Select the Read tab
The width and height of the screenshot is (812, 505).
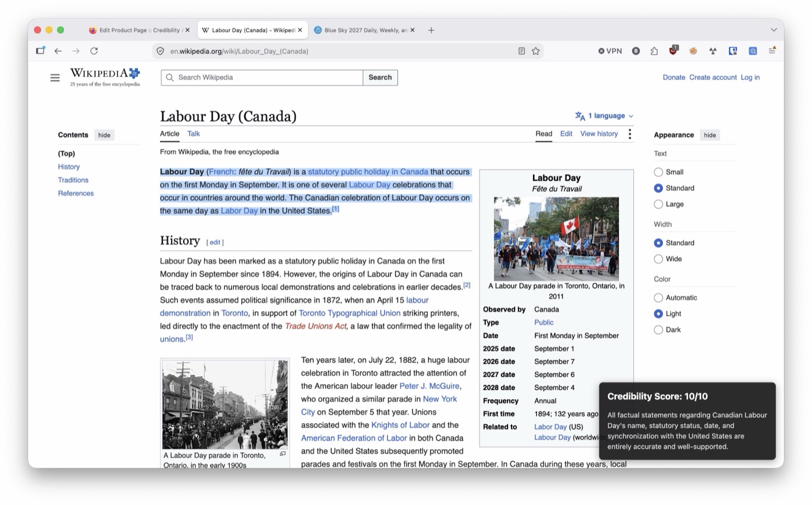543,134
